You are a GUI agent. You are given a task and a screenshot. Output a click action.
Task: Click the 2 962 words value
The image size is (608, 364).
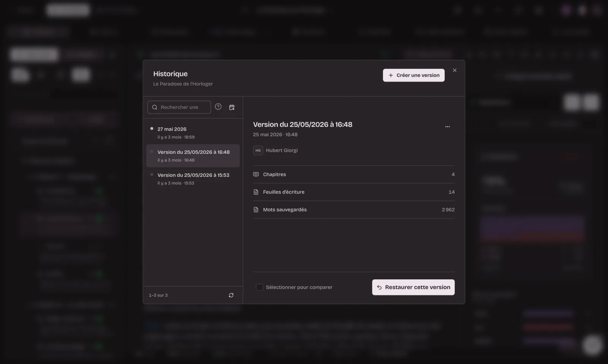[x=448, y=210]
